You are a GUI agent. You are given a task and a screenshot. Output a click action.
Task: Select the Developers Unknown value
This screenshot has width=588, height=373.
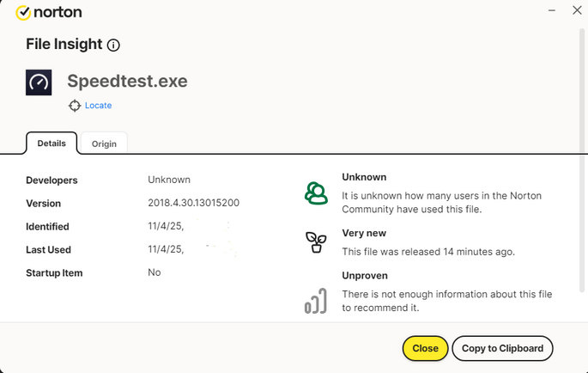point(169,180)
